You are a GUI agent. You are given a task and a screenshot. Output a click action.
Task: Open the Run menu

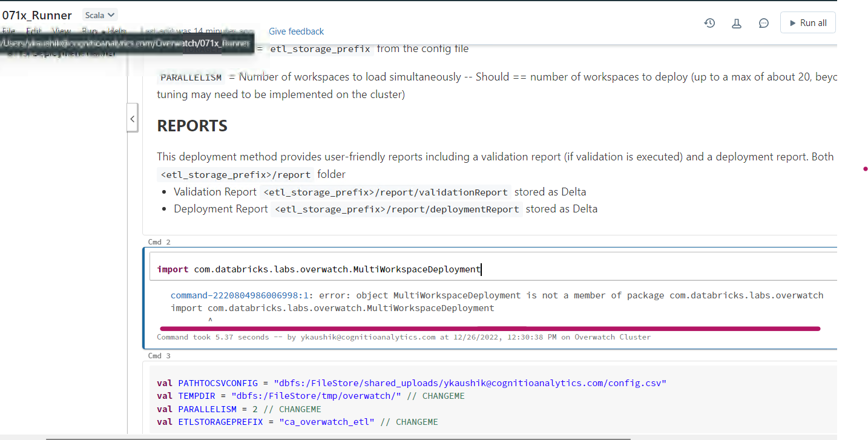89,31
